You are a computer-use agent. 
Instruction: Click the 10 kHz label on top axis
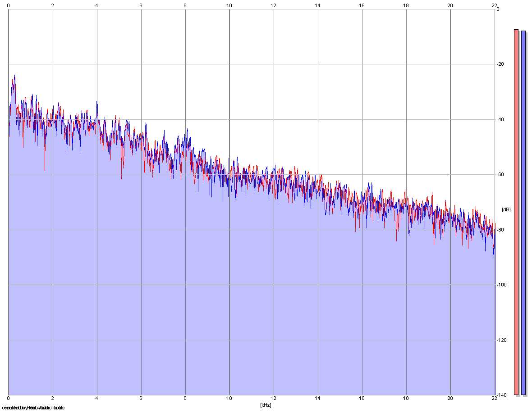click(x=229, y=5)
